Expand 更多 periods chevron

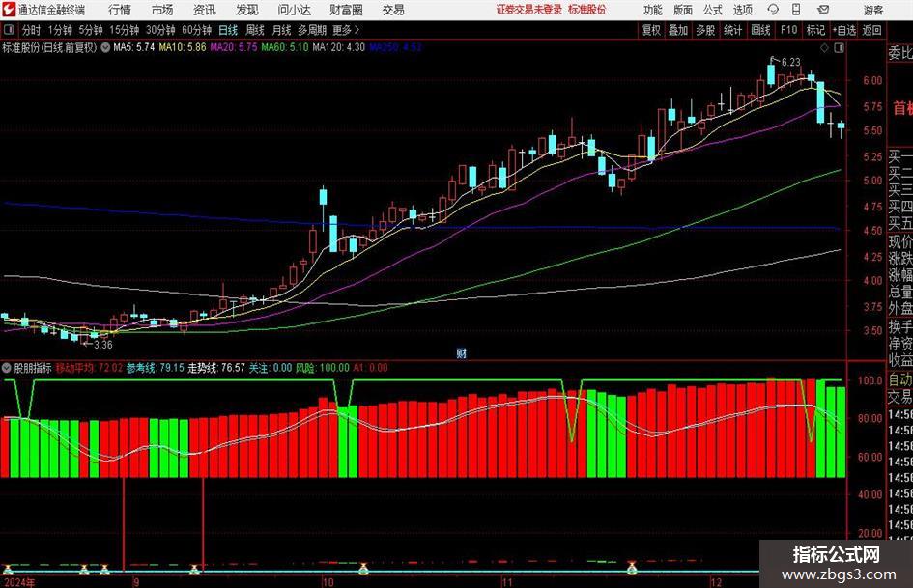click(347, 30)
